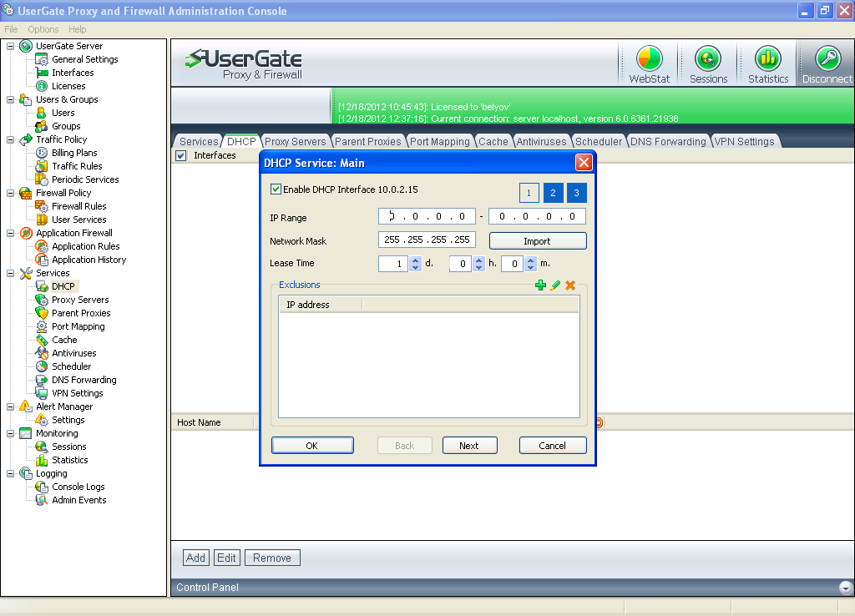
Task: Click the Network Mask field
Action: [x=427, y=240]
